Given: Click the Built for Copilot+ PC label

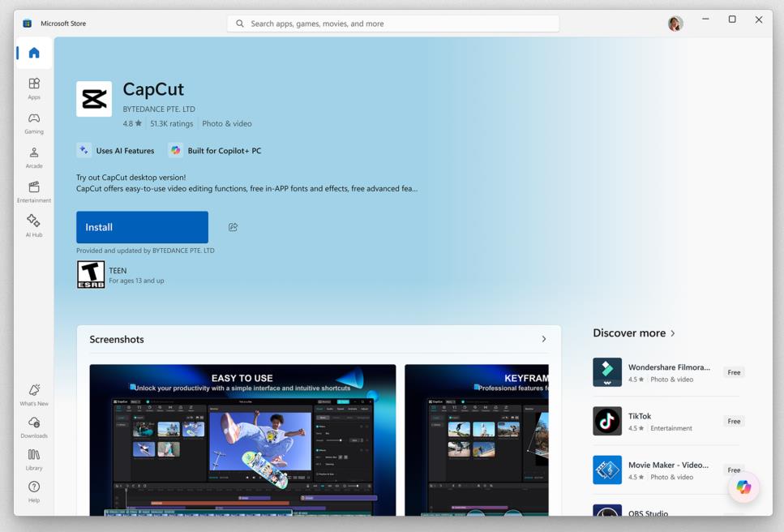Looking at the screenshot, I should 225,151.
